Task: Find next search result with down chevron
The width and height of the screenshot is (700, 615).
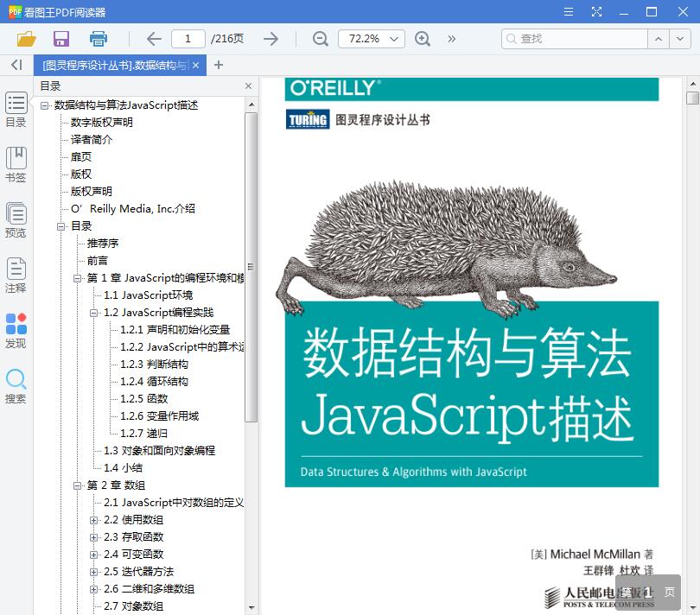Action: click(679, 39)
